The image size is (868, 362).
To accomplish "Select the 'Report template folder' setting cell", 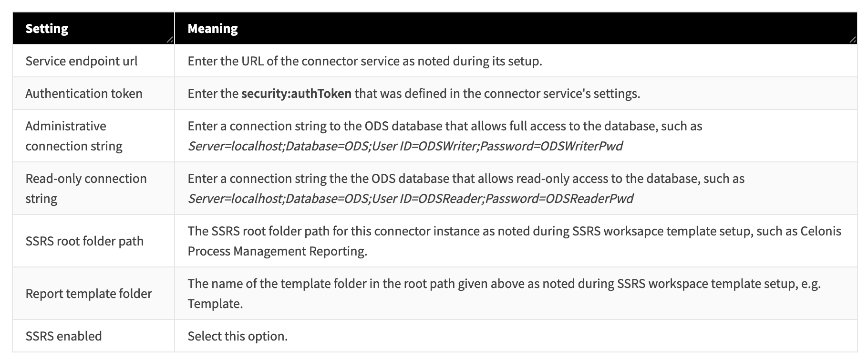I will [x=89, y=293].
